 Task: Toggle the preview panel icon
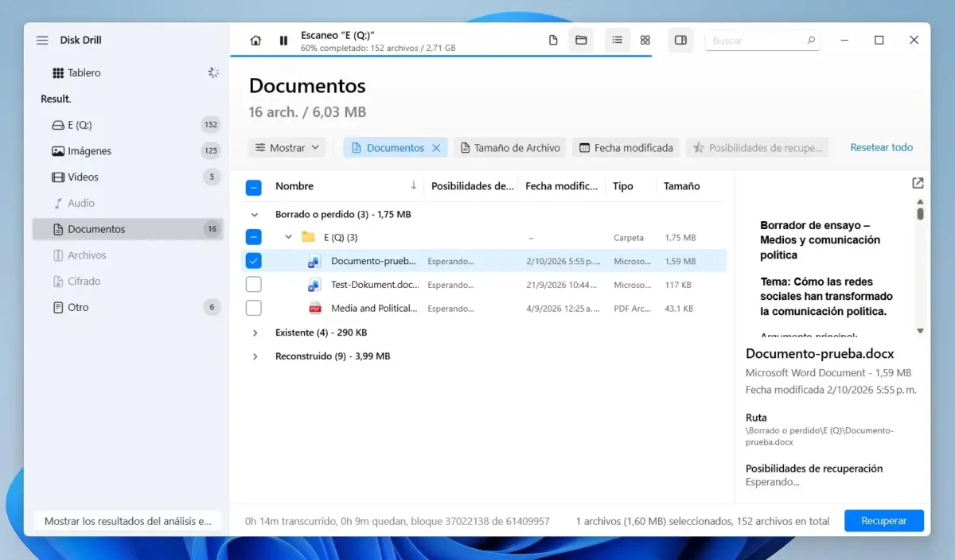pos(680,41)
